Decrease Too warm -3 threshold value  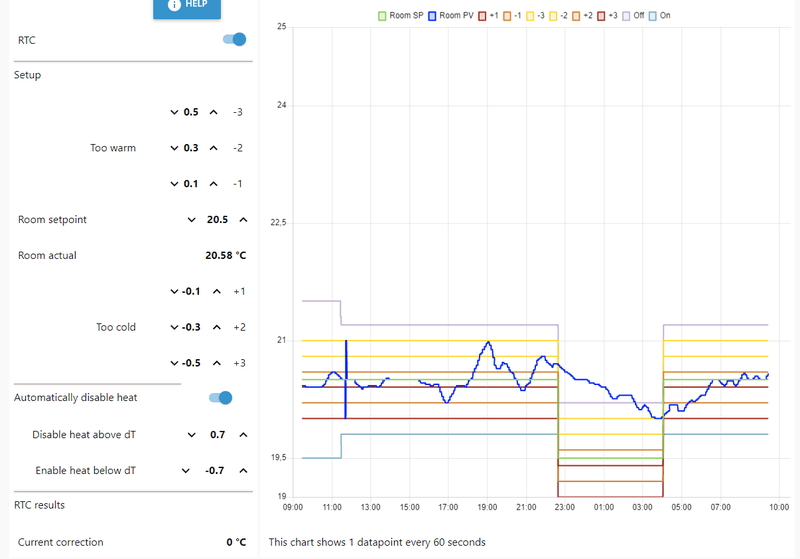pos(174,112)
